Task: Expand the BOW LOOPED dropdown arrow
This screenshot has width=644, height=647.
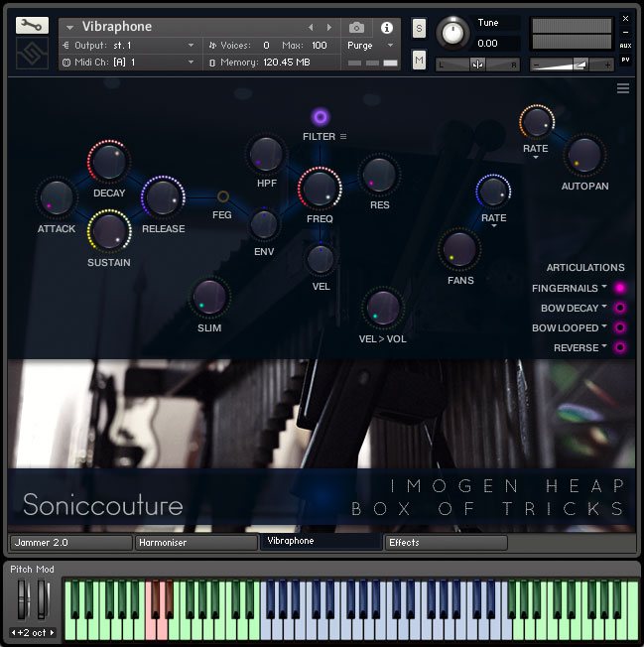Action: (604, 325)
